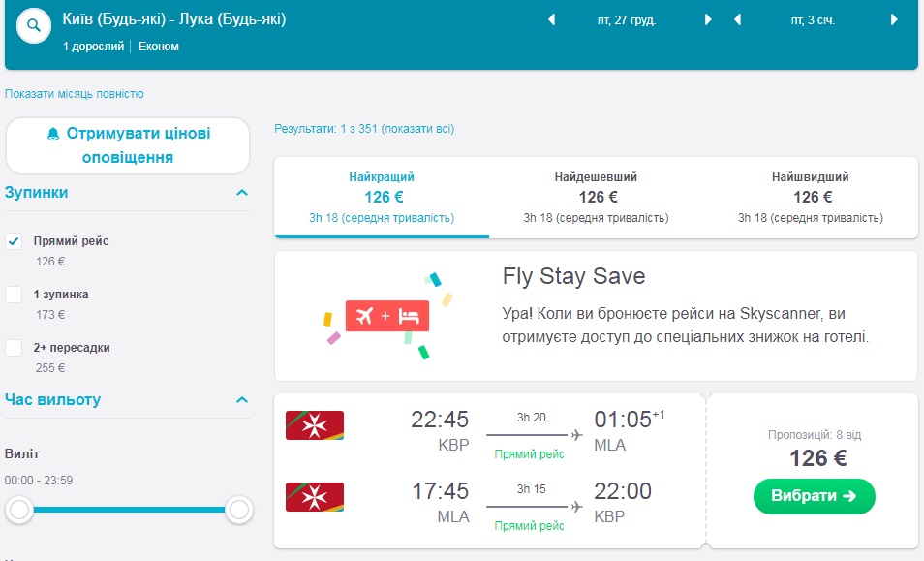The height and width of the screenshot is (561, 924).
Task: Enable the 1 зупинка filter
Action: click(15, 295)
